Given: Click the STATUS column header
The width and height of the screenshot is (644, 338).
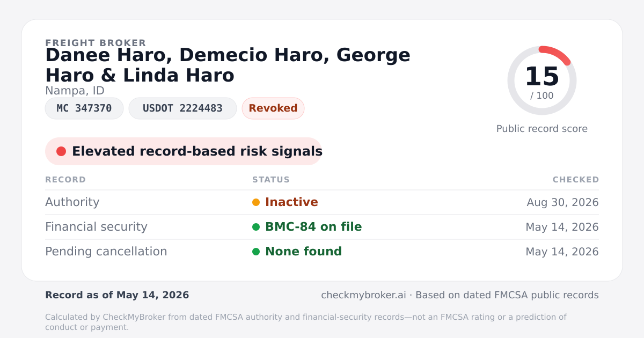Looking at the screenshot, I should (271, 180).
